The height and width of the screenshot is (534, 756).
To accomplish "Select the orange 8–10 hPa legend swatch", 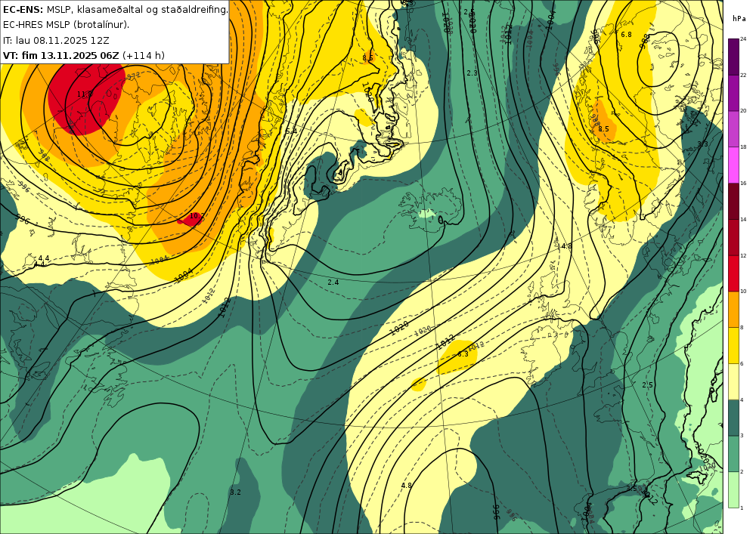I will (x=733, y=309).
